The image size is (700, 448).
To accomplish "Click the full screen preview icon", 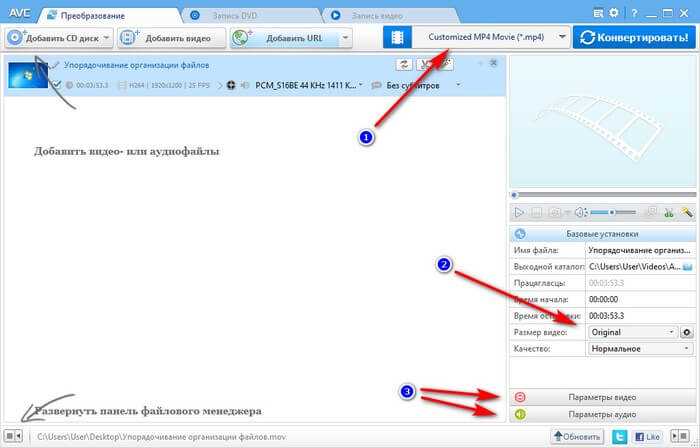I will click(x=652, y=212).
